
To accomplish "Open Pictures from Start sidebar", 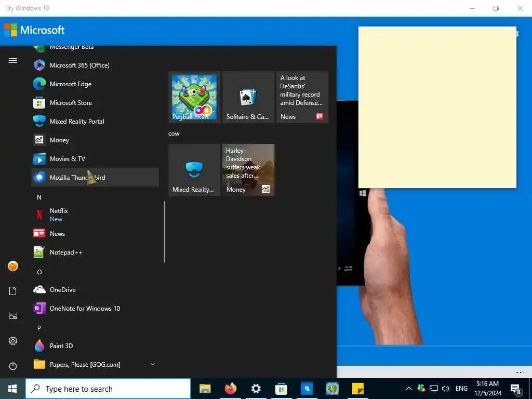I will tap(13, 316).
